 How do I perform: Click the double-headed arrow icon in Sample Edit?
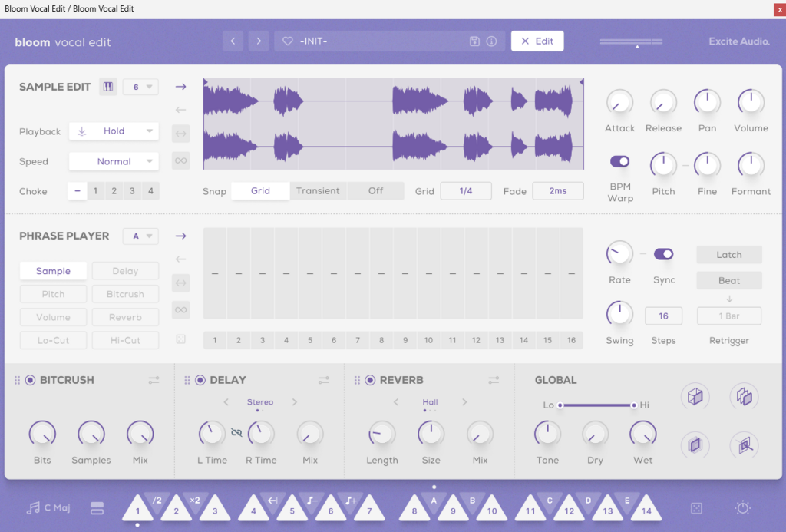coord(181,134)
